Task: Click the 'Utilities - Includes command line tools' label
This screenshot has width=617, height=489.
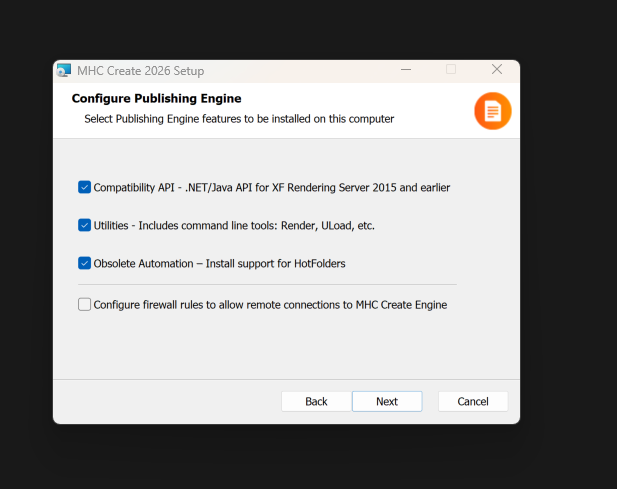Action: point(234,225)
